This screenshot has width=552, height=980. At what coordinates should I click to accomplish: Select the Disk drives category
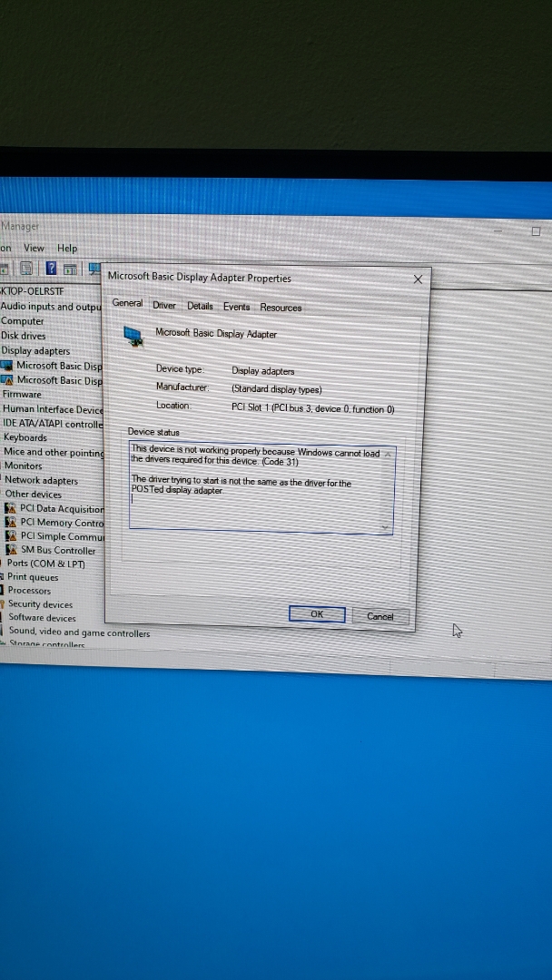pyautogui.click(x=24, y=336)
